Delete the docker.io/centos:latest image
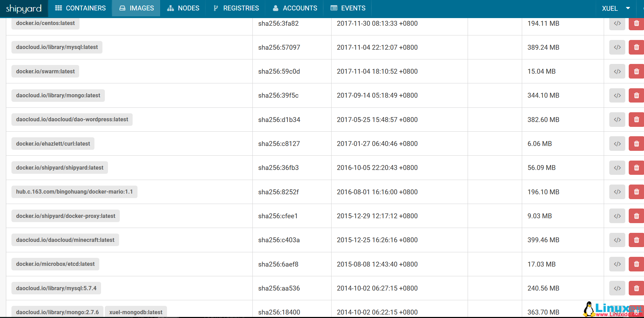 point(636,23)
